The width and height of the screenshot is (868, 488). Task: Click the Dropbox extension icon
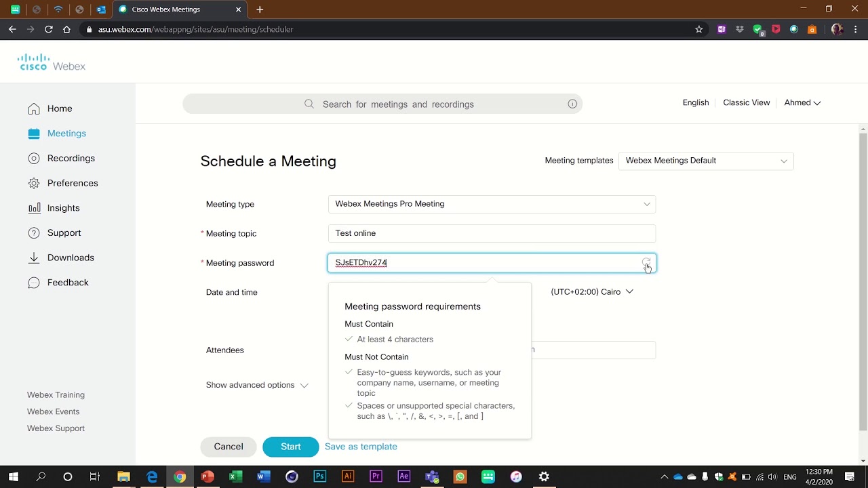click(x=740, y=29)
